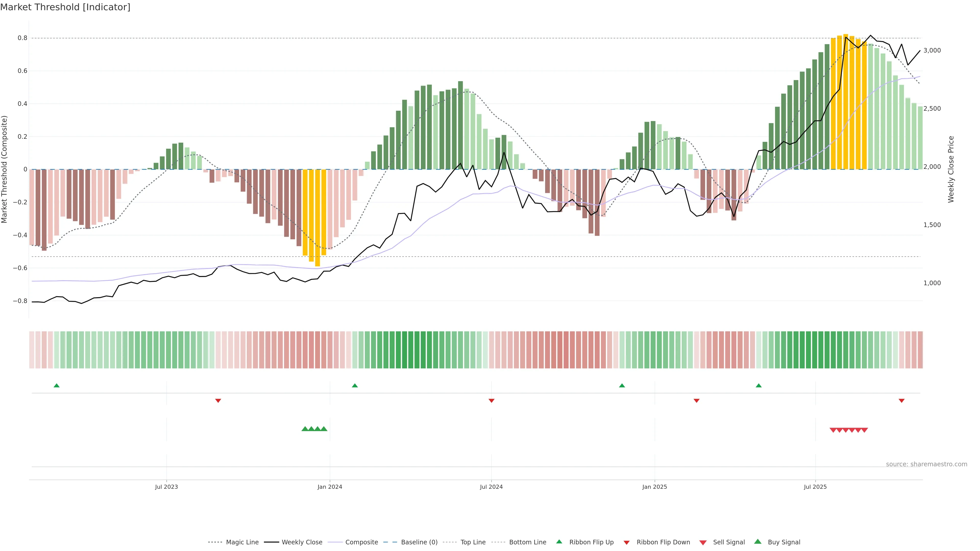Hide the Bottom Line legend series
The height and width of the screenshot is (551, 980).
tap(527, 542)
